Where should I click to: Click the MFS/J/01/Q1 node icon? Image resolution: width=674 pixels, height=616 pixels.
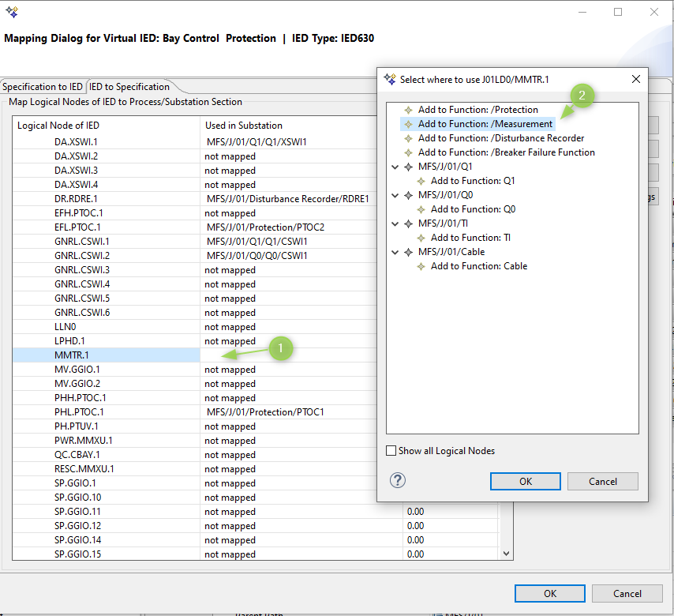click(408, 167)
